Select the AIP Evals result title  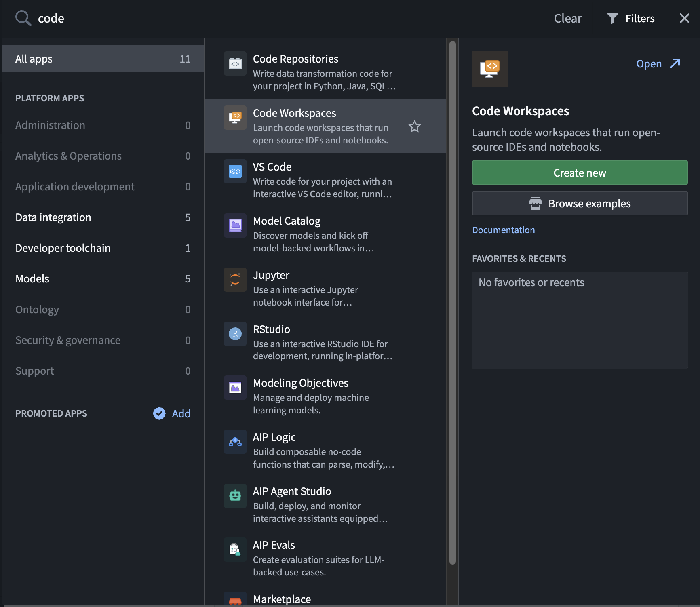[274, 545]
